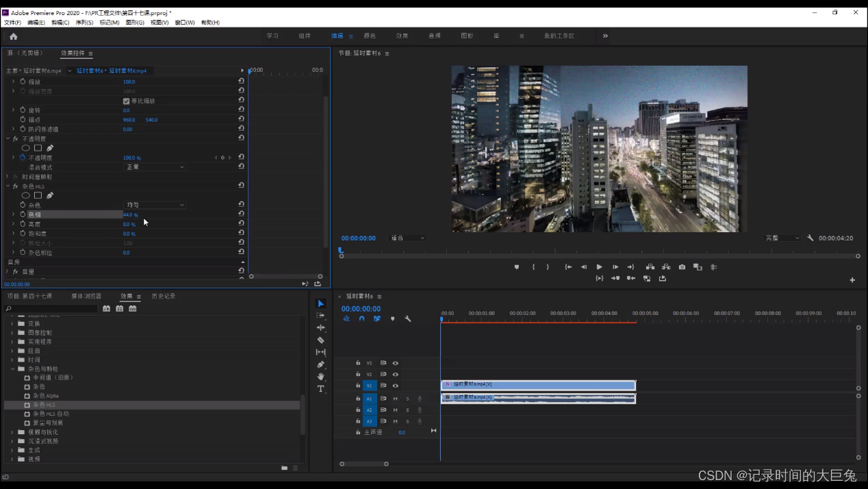Click the 延时素材6.mp4 video clip on V1
Image resolution: width=868 pixels, height=489 pixels.
pyautogui.click(x=538, y=385)
